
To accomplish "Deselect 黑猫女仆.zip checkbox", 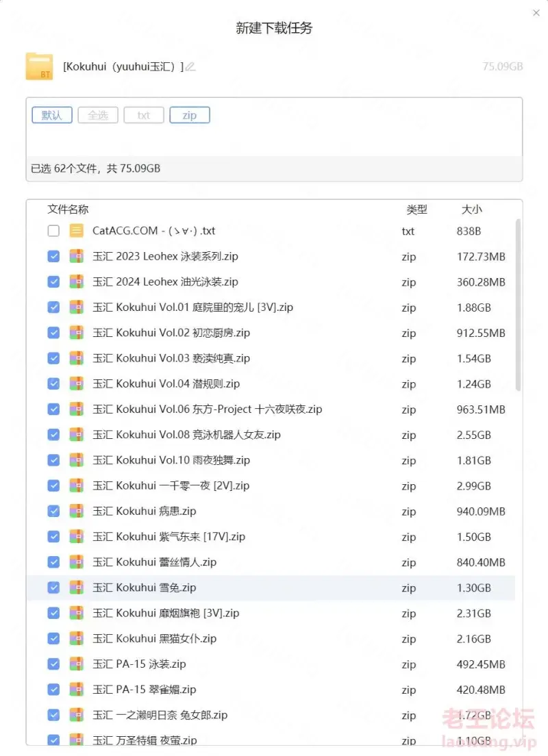I will point(53,638).
